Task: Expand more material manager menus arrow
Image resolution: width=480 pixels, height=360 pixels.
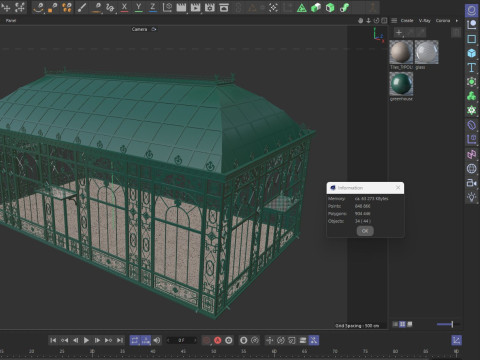Action: click(457, 21)
